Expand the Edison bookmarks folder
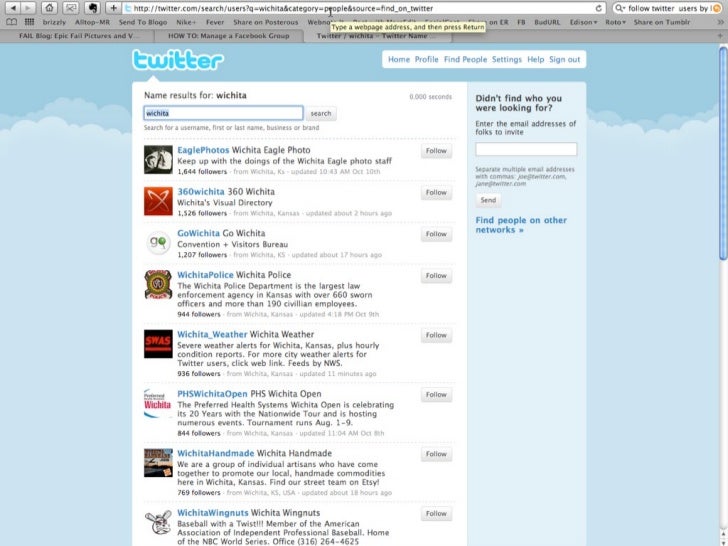Viewport: 728px width, 546px height. (x=583, y=22)
